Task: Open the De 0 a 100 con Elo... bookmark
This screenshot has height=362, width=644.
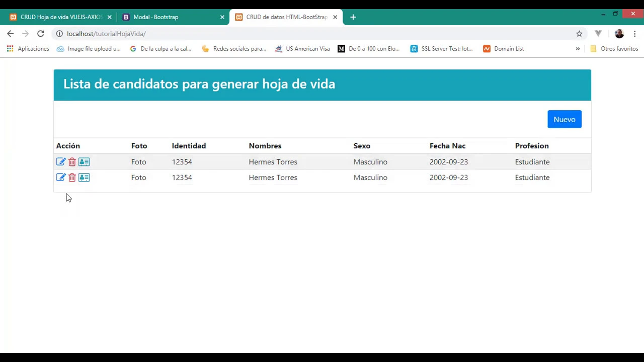Action: (x=369, y=49)
